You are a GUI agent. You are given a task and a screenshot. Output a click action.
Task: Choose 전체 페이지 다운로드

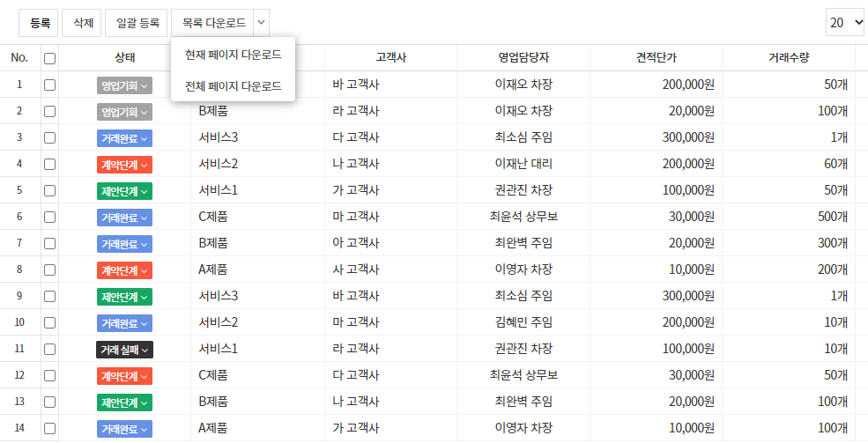click(233, 85)
